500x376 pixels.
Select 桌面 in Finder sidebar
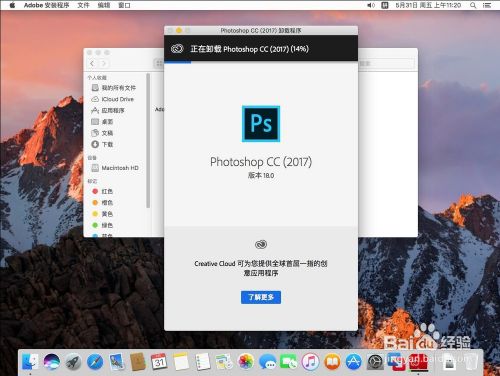click(103, 122)
